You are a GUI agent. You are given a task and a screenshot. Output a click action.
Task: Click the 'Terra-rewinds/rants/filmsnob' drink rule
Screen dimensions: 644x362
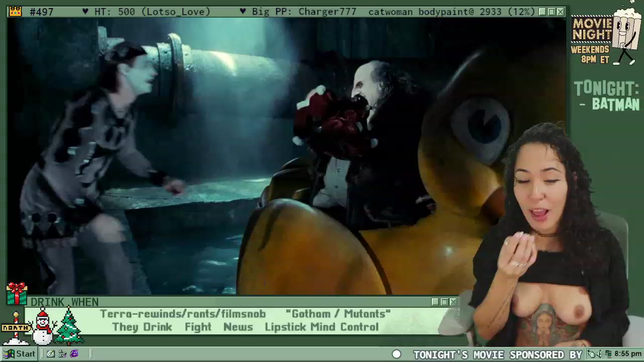(x=183, y=314)
